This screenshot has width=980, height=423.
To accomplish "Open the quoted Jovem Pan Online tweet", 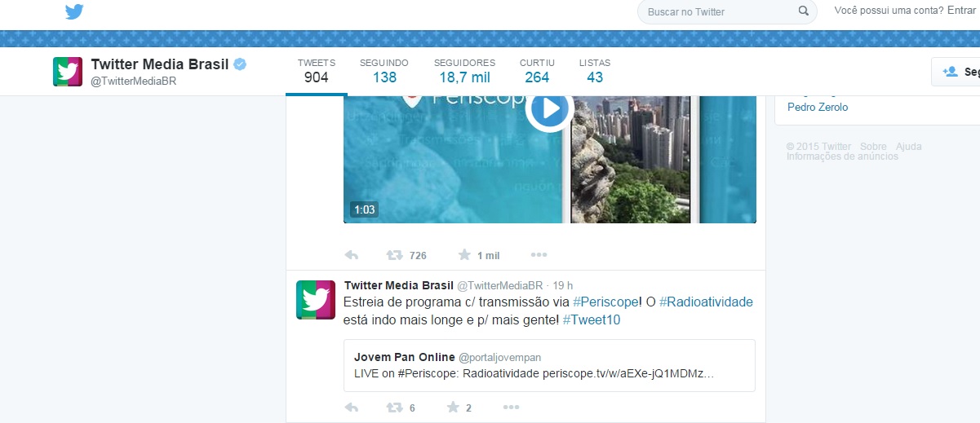I will pos(548,366).
